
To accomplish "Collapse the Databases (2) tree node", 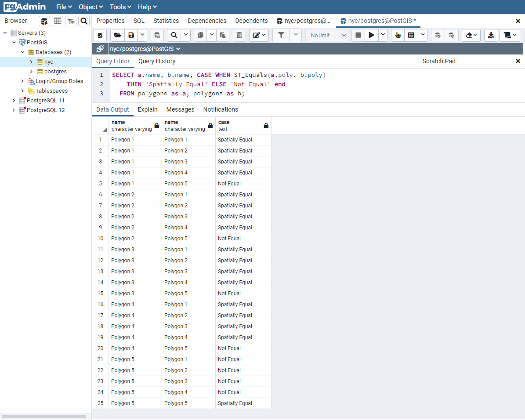I will pyautogui.click(x=22, y=52).
